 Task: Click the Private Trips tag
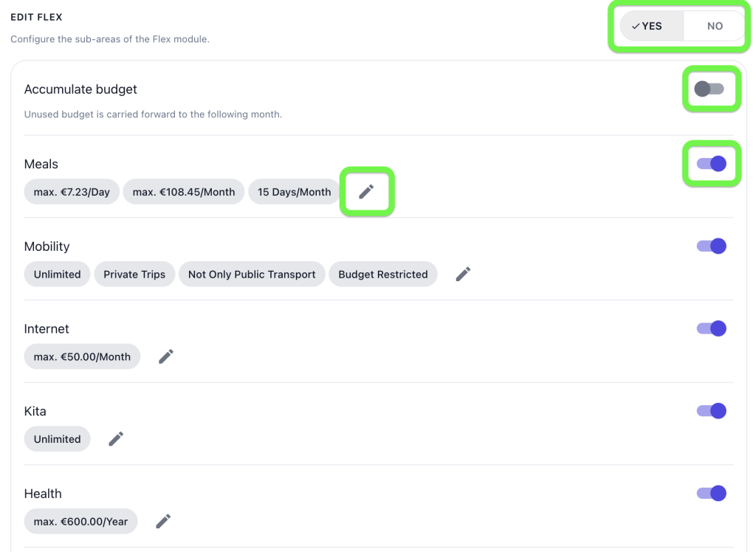134,275
